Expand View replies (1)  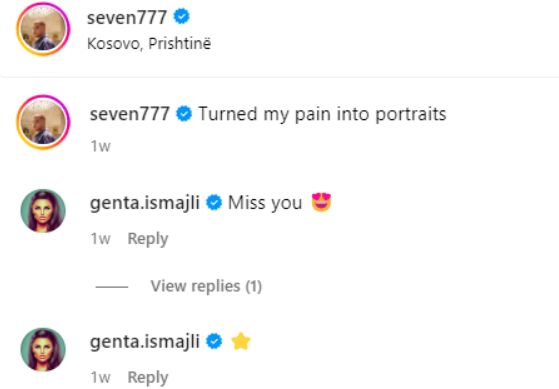[x=206, y=286]
